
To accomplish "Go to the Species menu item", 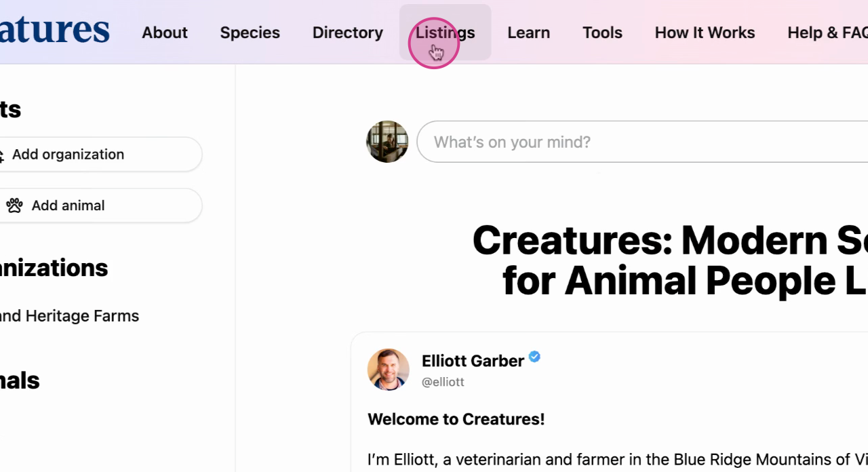I will coord(250,33).
